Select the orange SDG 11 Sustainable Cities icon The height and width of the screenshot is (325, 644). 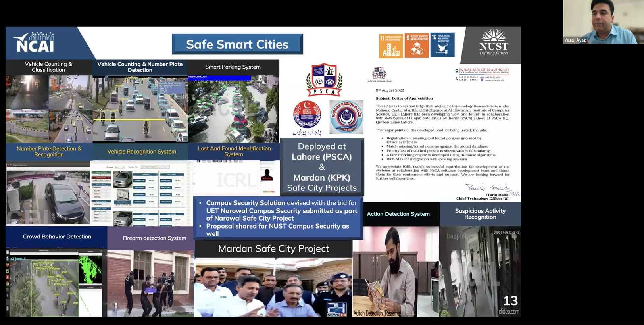(391, 45)
